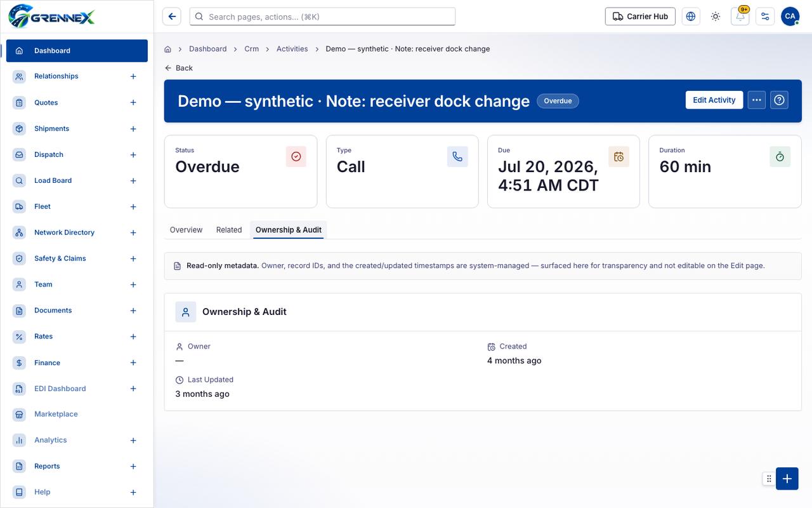Image resolution: width=812 pixels, height=508 pixels.
Task: Open the language globe icon
Action: coord(691,17)
